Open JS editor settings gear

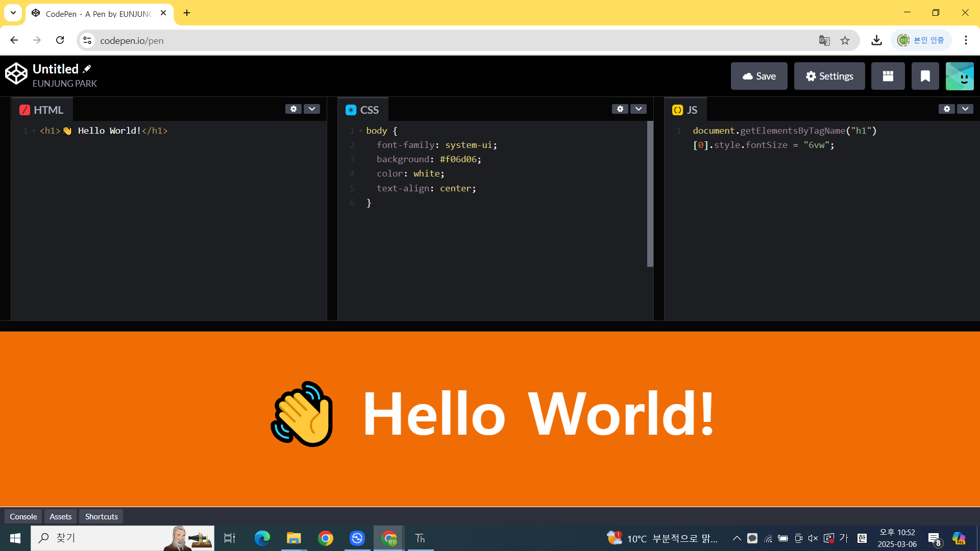point(947,109)
